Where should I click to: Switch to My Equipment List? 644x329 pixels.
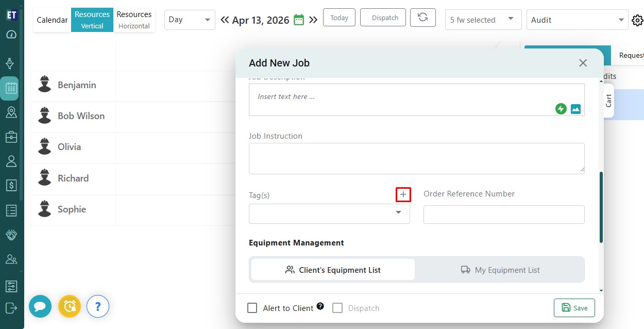click(x=500, y=270)
